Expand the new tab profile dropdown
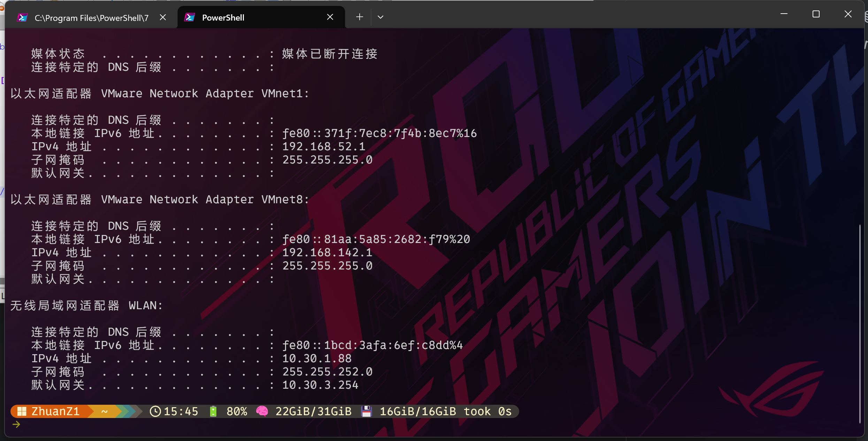Screen dimensions: 868x441 point(380,17)
